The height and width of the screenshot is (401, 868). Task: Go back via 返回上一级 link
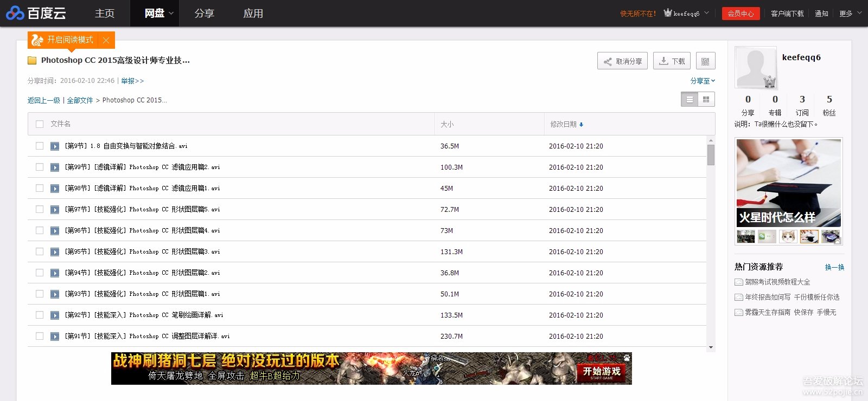pyautogui.click(x=44, y=100)
